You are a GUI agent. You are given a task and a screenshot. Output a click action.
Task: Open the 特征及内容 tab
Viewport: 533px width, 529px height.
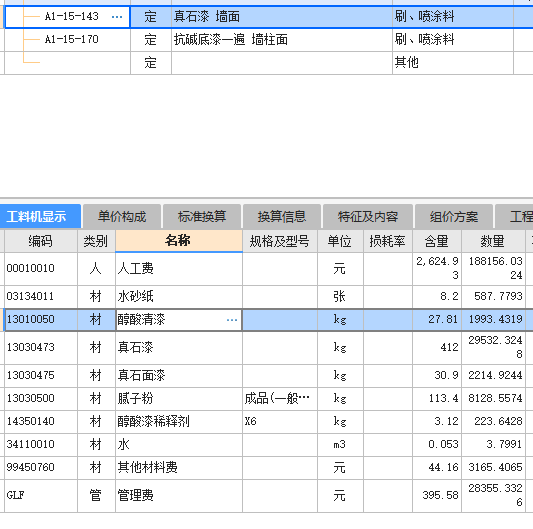click(x=368, y=216)
